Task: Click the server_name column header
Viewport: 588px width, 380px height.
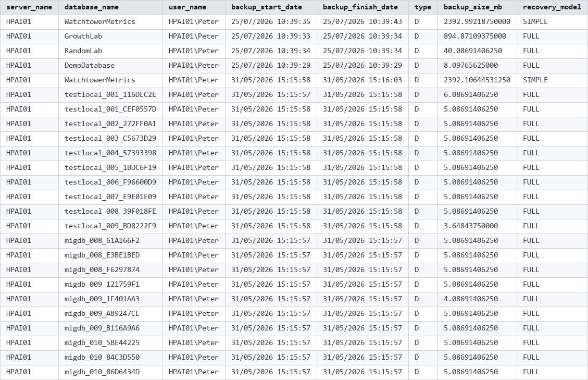Action: coord(29,7)
